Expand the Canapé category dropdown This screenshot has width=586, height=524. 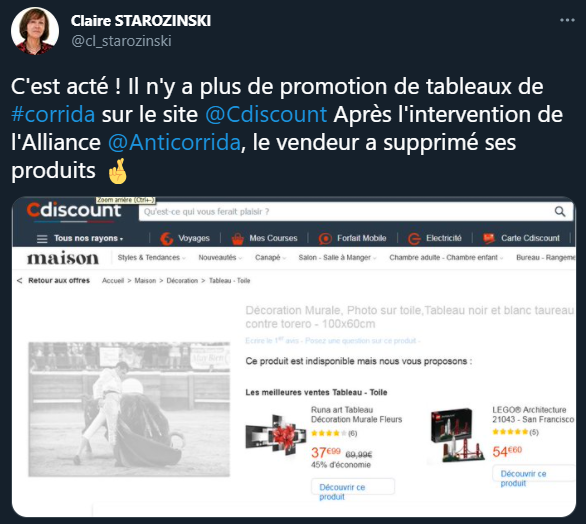tap(270, 258)
